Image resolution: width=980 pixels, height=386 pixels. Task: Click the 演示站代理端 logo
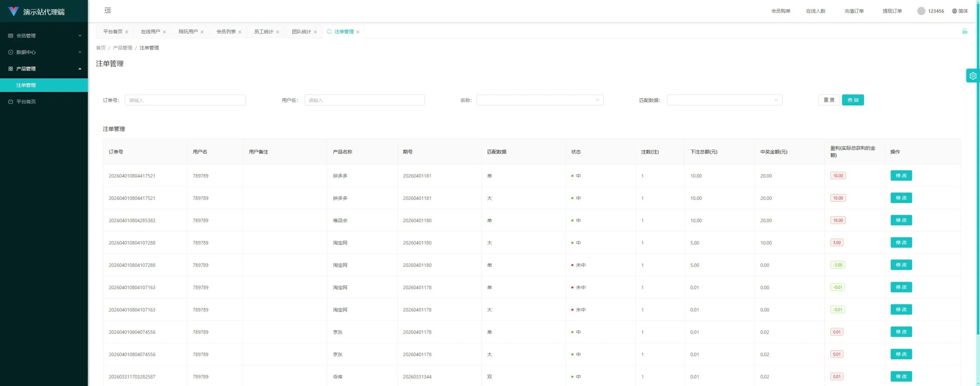(x=36, y=11)
